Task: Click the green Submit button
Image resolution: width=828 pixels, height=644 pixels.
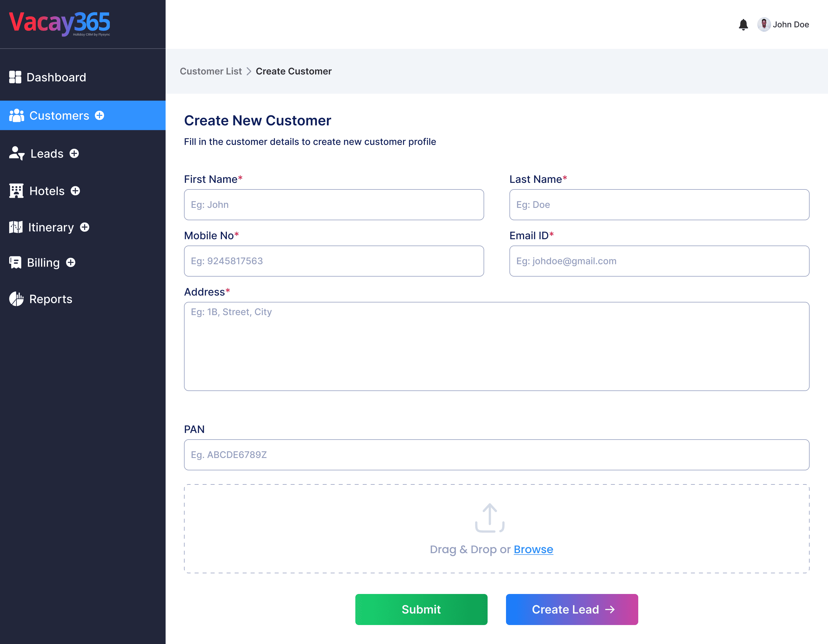Action: pos(421,609)
